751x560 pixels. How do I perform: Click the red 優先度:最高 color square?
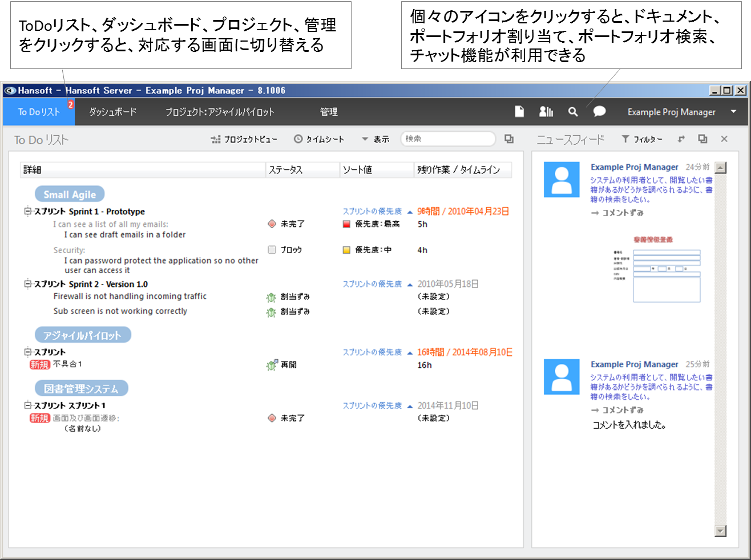(346, 224)
